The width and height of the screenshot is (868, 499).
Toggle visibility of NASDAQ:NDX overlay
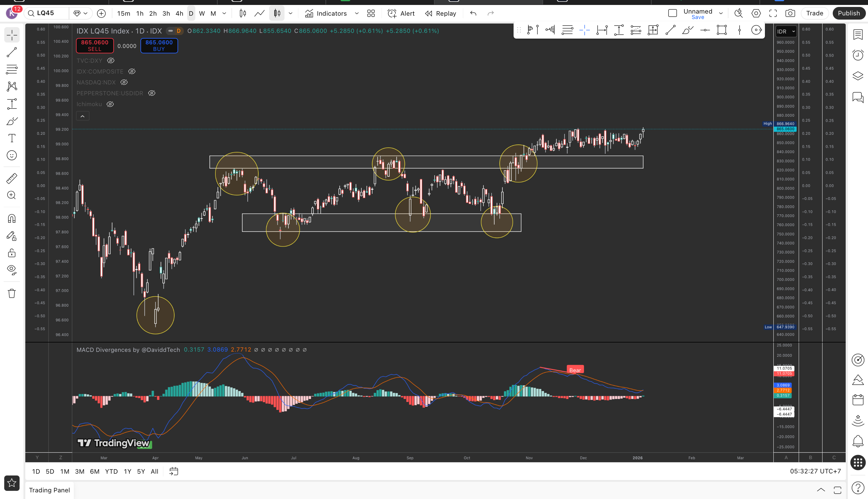coord(124,82)
